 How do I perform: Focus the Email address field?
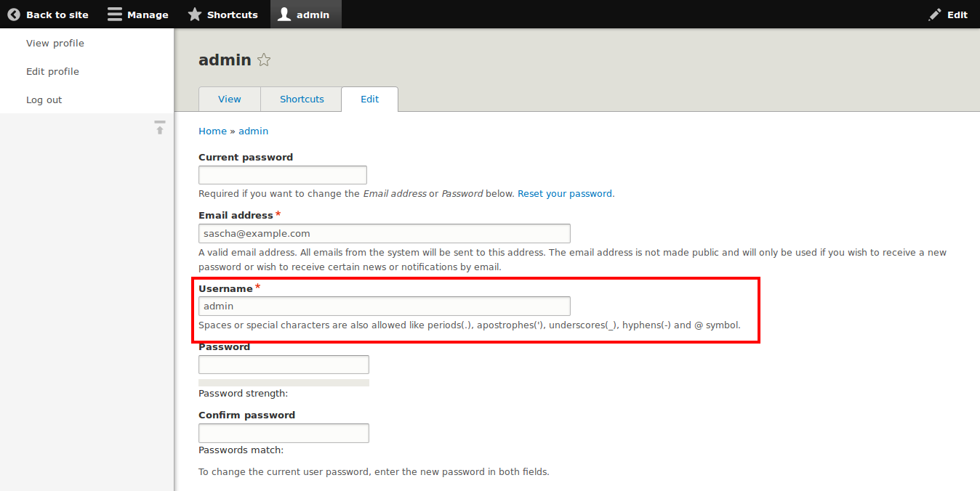[x=384, y=233]
